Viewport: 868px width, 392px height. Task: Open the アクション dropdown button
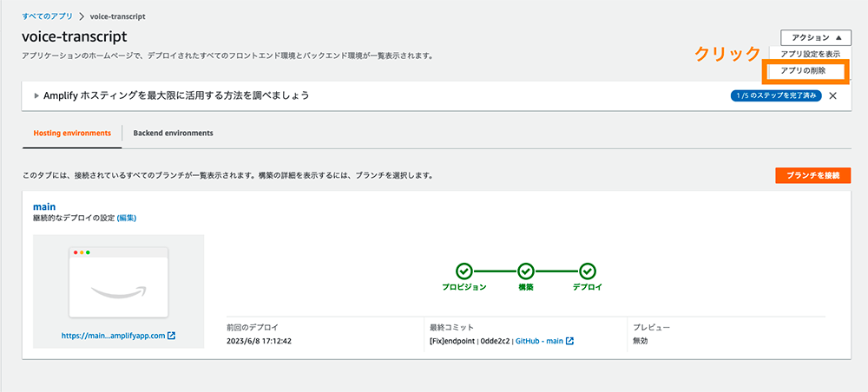pyautogui.click(x=816, y=37)
